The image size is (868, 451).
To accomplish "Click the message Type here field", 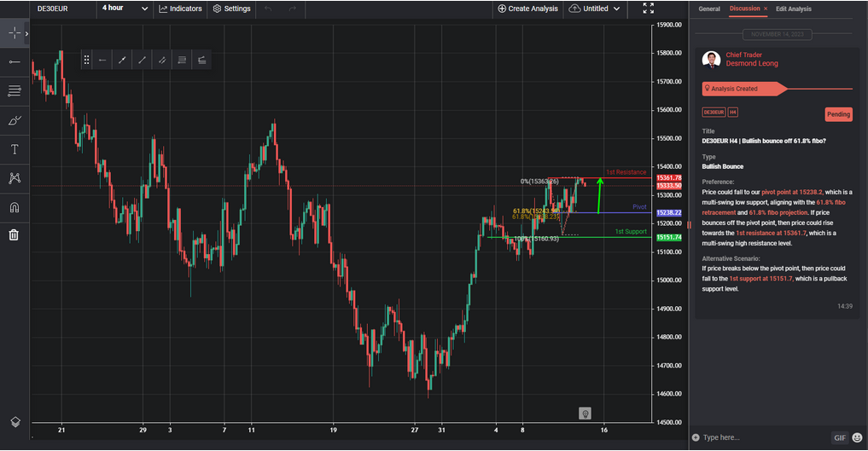I will point(764,437).
